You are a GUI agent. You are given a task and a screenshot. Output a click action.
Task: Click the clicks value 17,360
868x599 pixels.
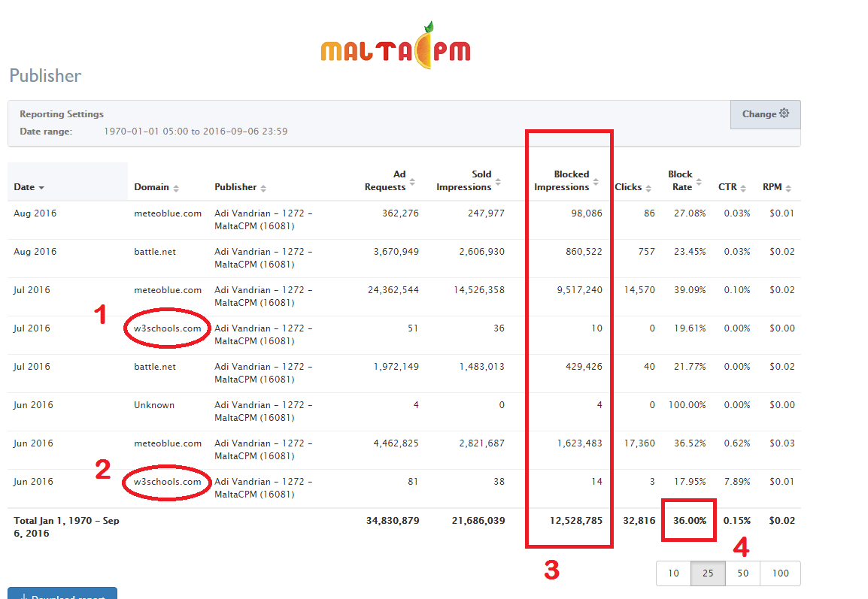(639, 443)
